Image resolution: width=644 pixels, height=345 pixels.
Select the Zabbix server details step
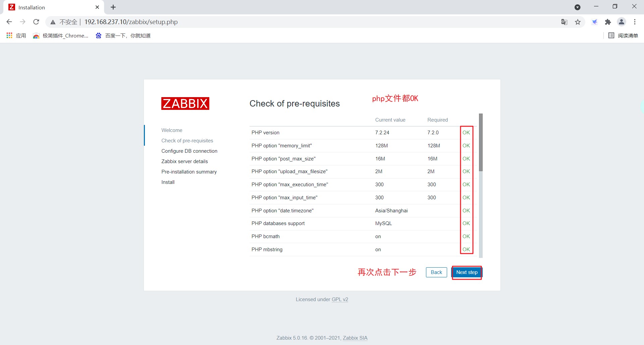(184, 161)
